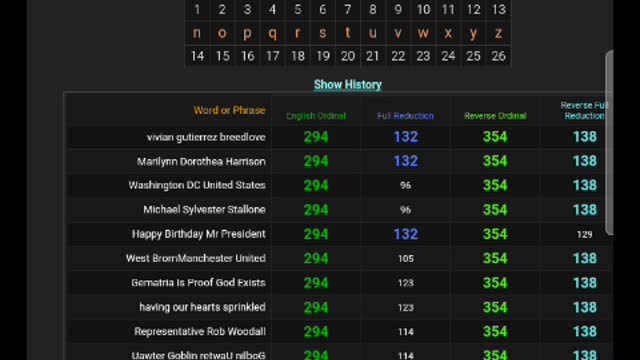The width and height of the screenshot is (640, 360).
Task: Click the letter z in the cipher chart
Action: [x=498, y=33]
